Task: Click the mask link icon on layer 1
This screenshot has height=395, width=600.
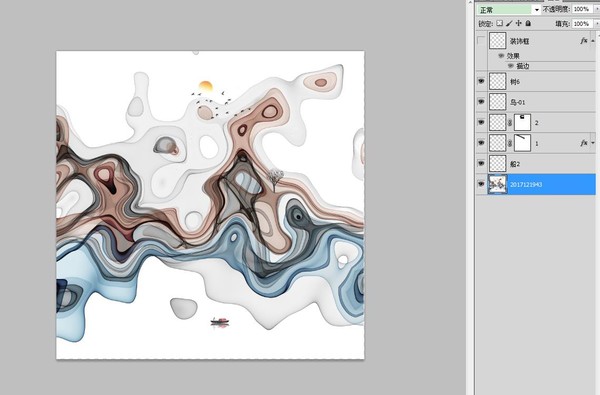Action: [510, 144]
